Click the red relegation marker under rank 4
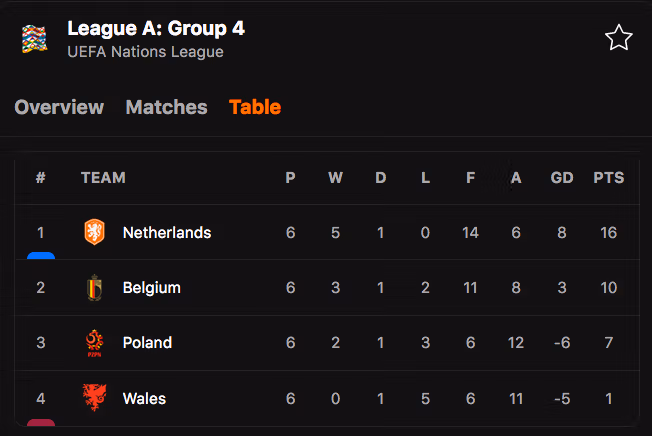The image size is (652, 436). tap(41, 421)
